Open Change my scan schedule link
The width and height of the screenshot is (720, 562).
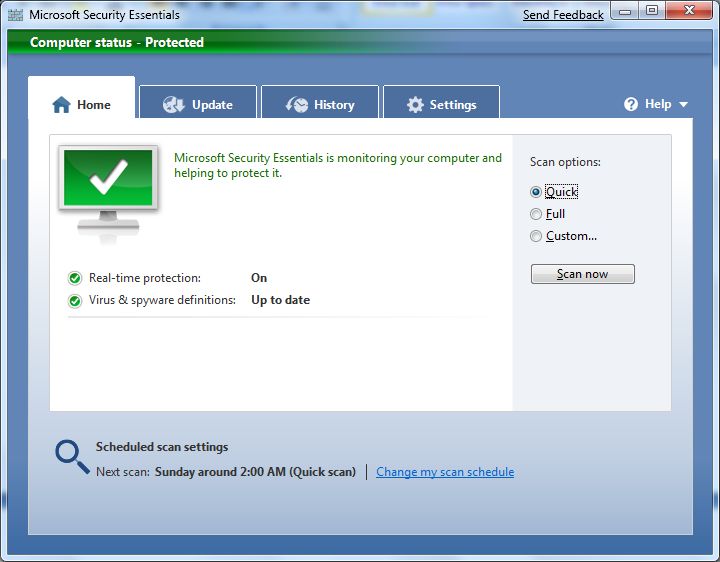pos(445,472)
